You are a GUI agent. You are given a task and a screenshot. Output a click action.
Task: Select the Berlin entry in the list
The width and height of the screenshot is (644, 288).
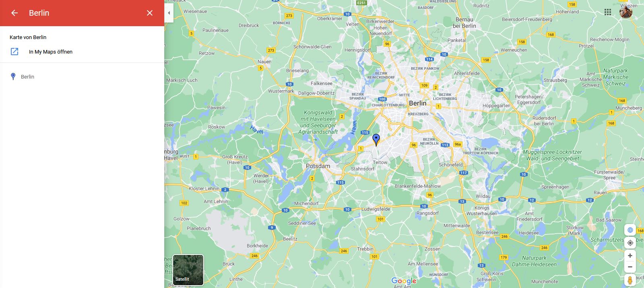pos(82,77)
